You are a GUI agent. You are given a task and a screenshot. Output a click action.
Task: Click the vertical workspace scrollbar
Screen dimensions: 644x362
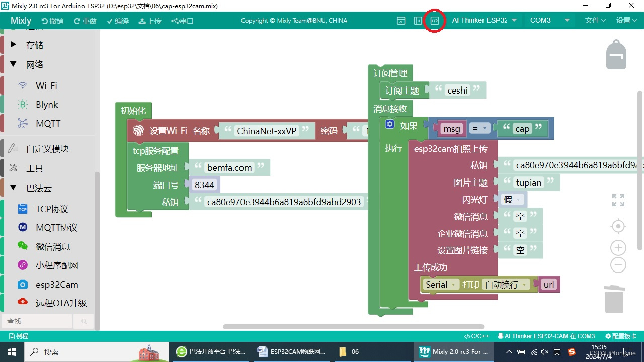click(640, 171)
